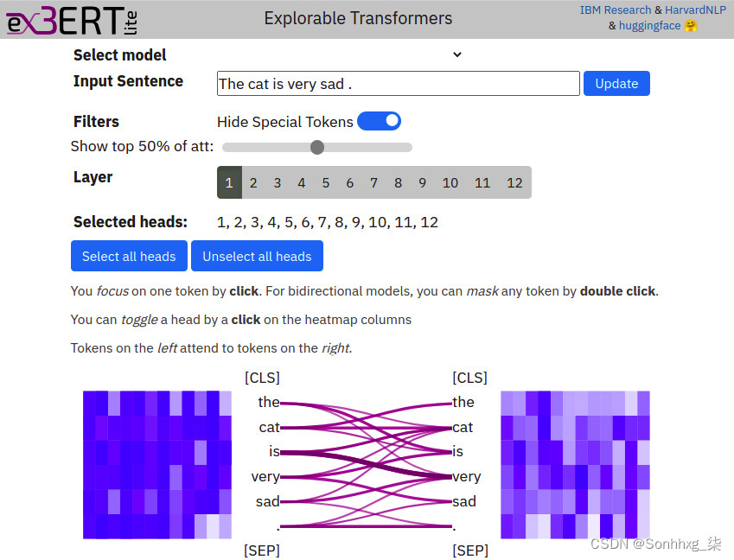Focus on left token 'is'
This screenshot has height=560, width=734.
coord(274,451)
